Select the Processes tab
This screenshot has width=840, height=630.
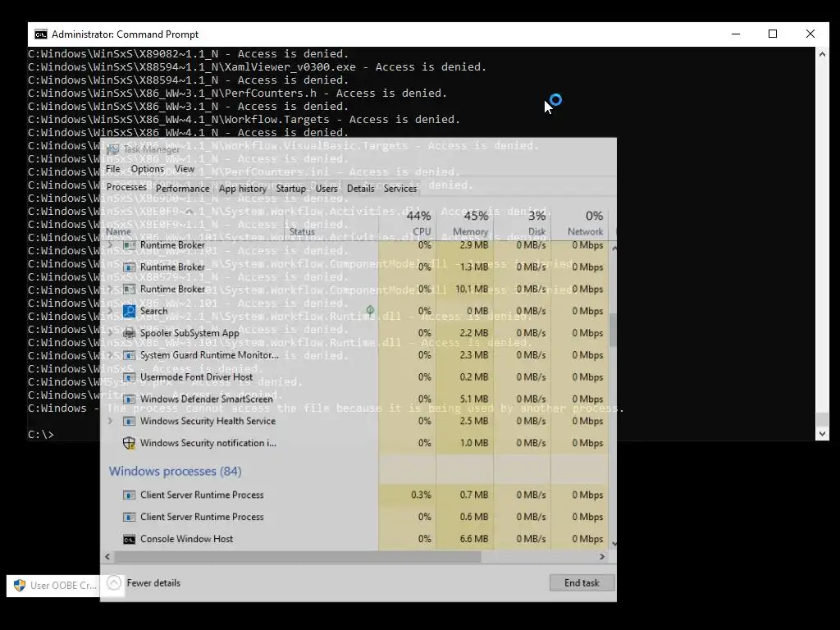[x=126, y=187]
